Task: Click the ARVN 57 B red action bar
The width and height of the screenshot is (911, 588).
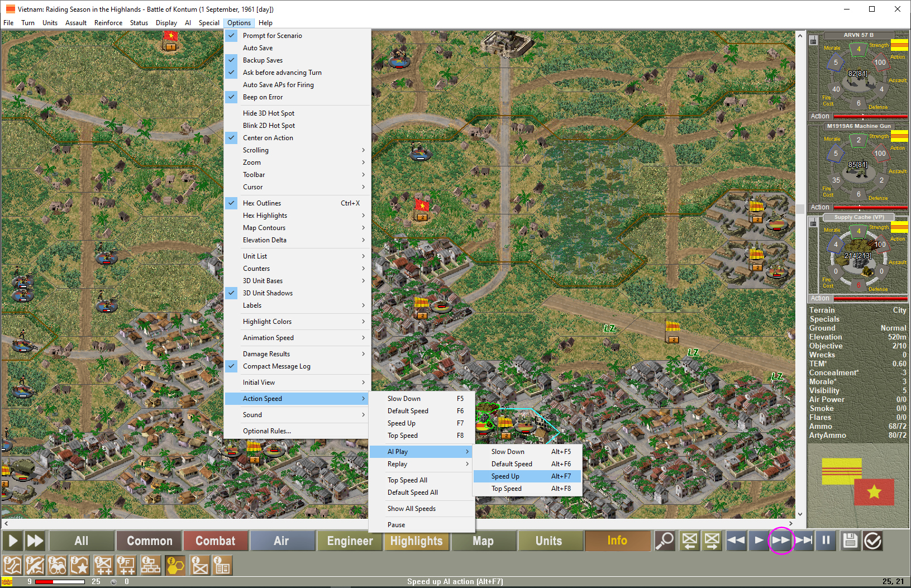Action: tap(870, 116)
